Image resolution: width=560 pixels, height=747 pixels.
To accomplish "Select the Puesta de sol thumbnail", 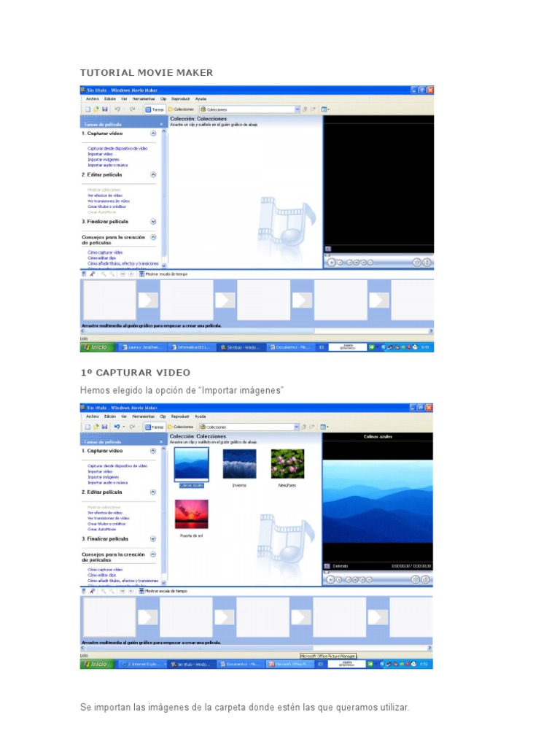I will pos(192,514).
